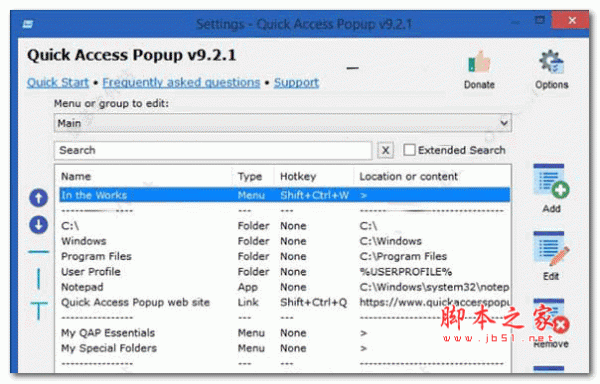Image resolution: width=600 pixels, height=384 pixels.
Task: Open Options gear icon
Action: 551,62
